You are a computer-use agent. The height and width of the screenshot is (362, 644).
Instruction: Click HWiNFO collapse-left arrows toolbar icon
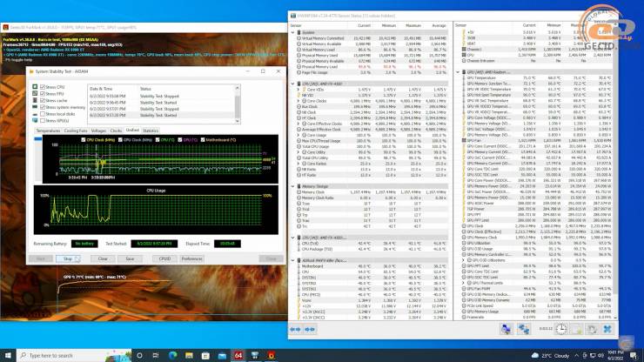point(295,329)
